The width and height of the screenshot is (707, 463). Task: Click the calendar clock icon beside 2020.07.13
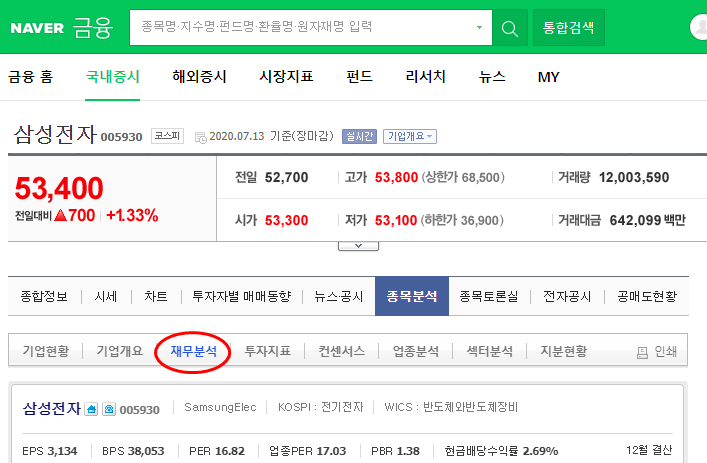[201, 137]
